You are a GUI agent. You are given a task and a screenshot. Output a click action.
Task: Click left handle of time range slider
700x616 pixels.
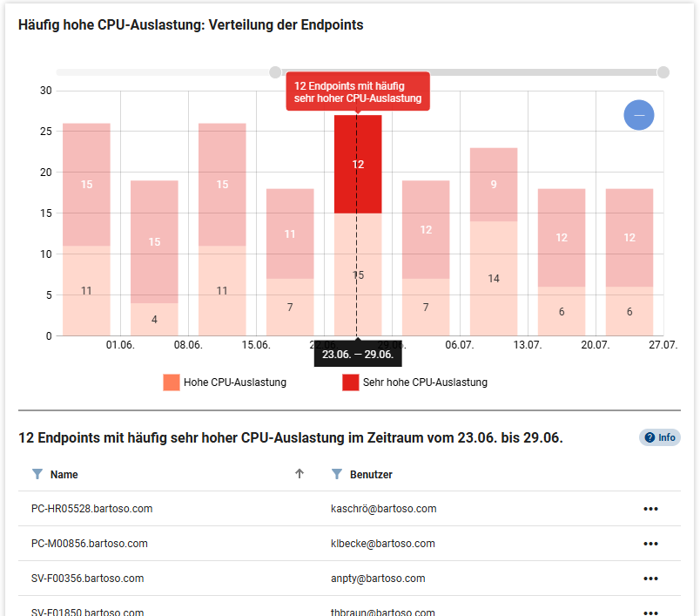point(275,72)
